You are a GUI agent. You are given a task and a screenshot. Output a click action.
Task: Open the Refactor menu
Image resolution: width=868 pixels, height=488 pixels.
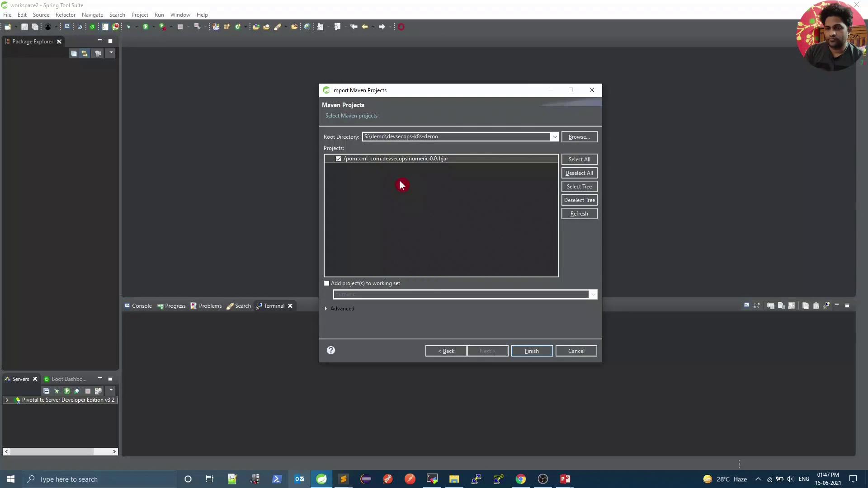point(65,15)
